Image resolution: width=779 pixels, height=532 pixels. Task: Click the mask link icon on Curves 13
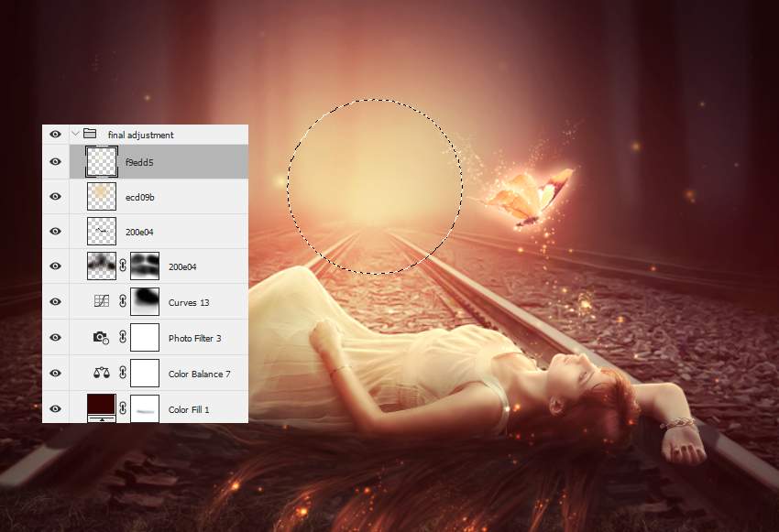tap(122, 300)
